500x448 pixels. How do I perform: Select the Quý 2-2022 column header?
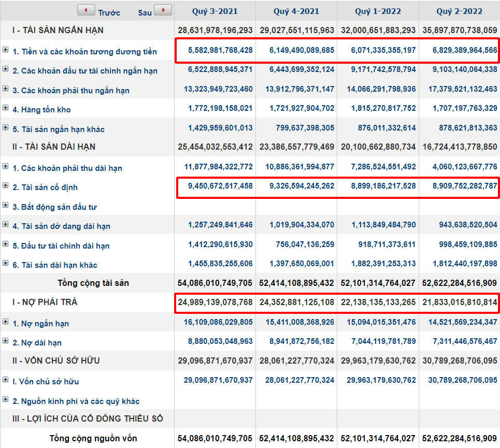pyautogui.click(x=459, y=11)
